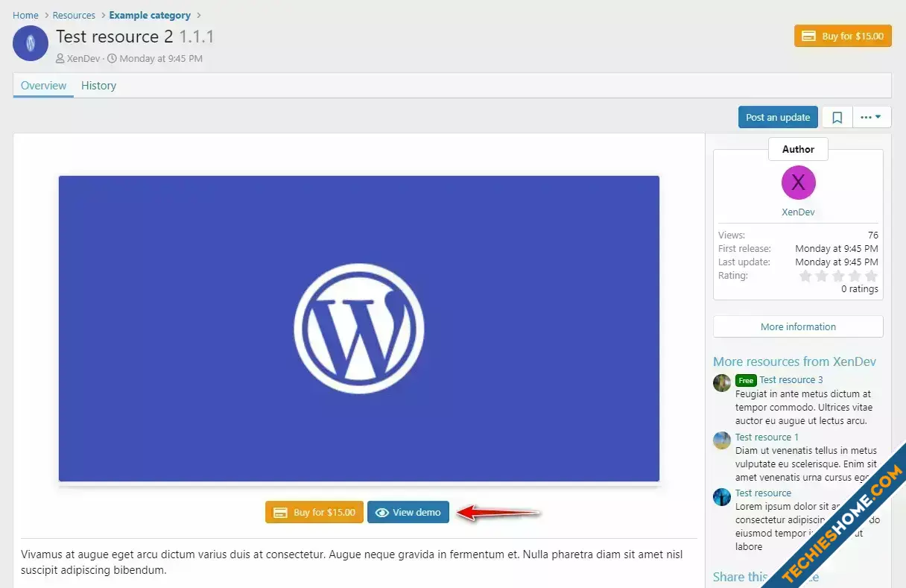Select the Overview tab
Image resolution: width=906 pixels, height=588 pixels.
43,86
